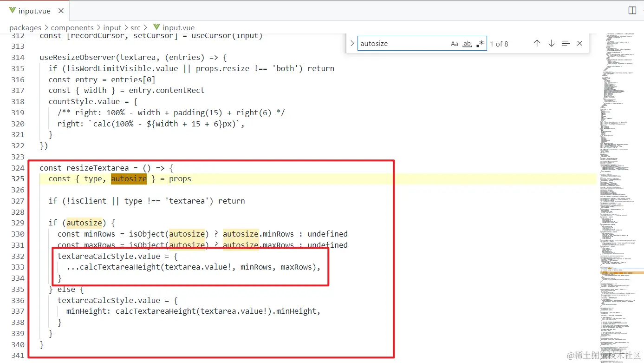Click "calcTextareaHeight" on line 333
This screenshot has height=363, width=644.
120,267
